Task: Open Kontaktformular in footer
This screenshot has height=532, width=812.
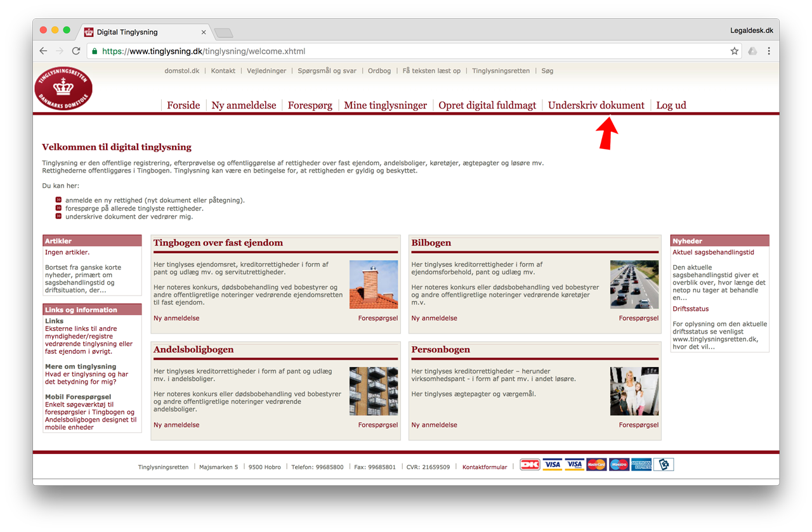Action: 485,467
